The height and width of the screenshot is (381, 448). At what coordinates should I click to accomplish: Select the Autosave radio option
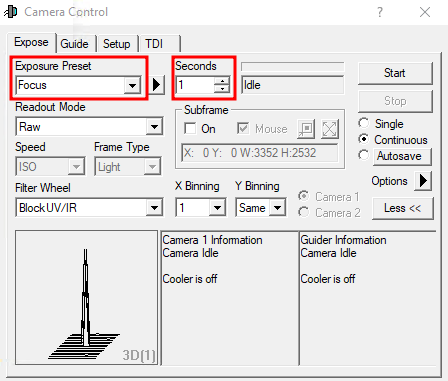point(364,155)
